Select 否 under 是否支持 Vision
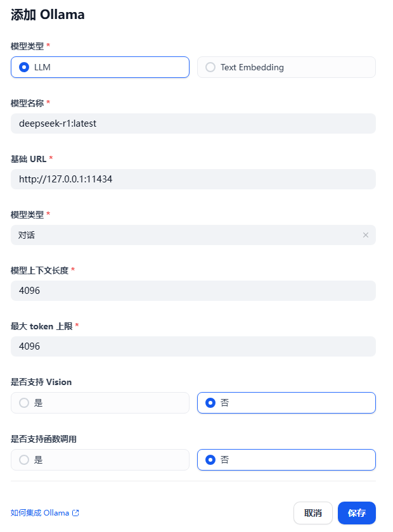Viewport: 393px width, 532px height. (286, 402)
